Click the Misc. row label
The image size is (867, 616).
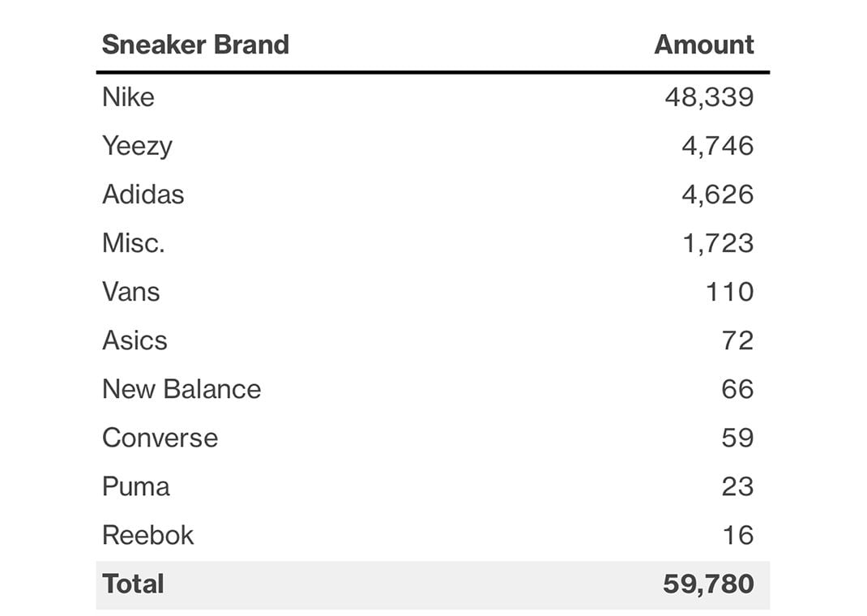(133, 243)
